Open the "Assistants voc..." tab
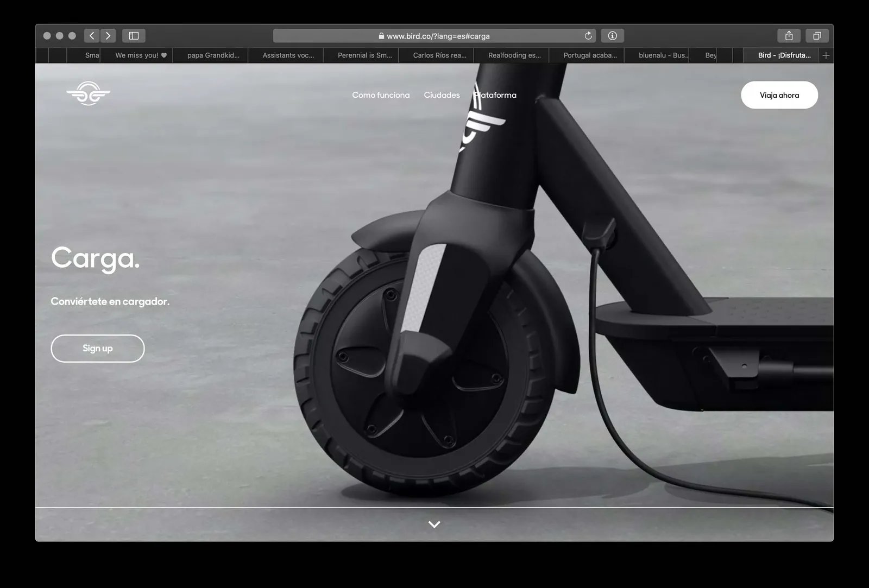The image size is (869, 588). (x=286, y=55)
